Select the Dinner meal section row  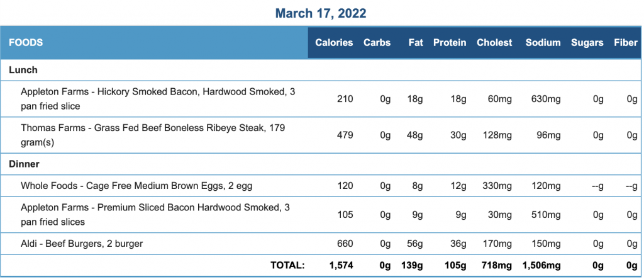pyautogui.click(x=321, y=164)
